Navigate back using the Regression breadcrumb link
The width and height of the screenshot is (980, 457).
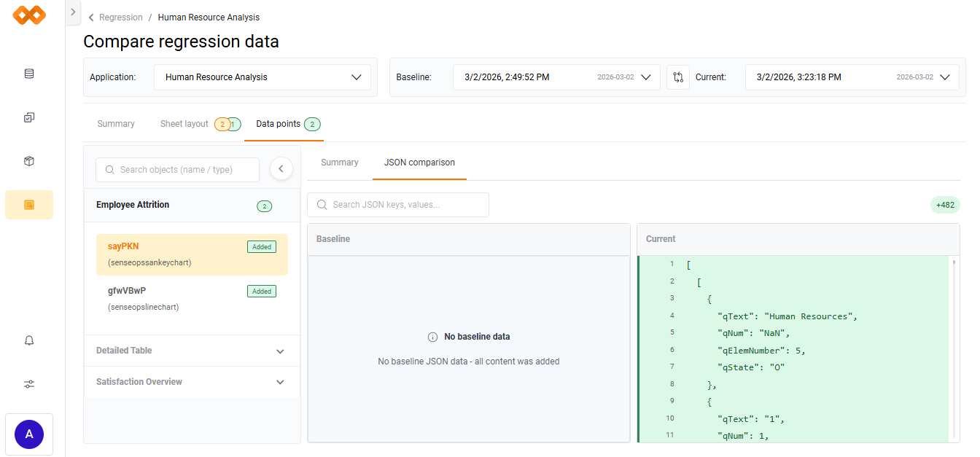pos(121,17)
